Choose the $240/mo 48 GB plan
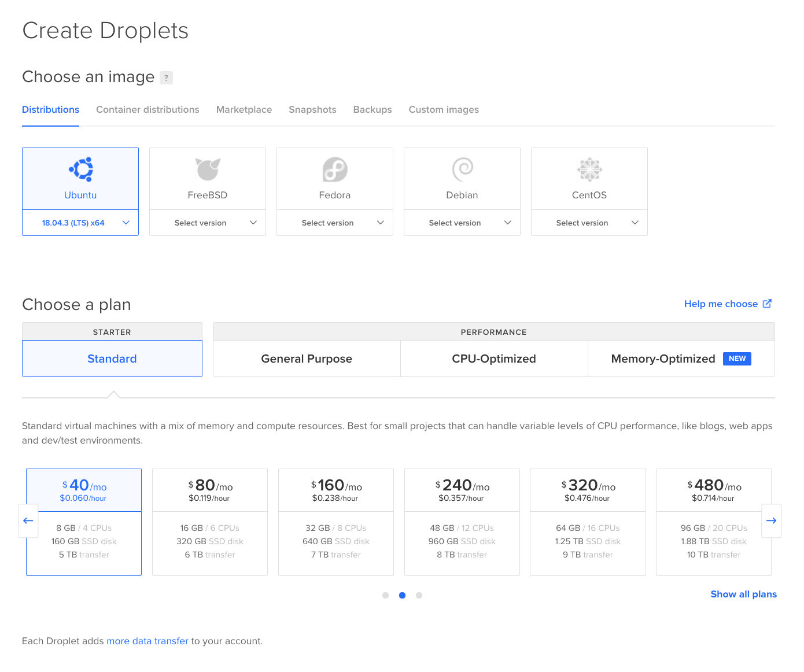804x672 pixels. click(462, 522)
